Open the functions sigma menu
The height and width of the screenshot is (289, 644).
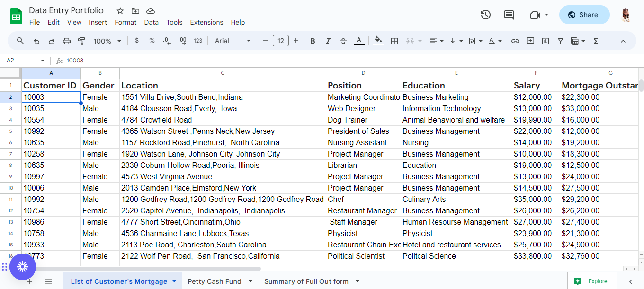click(596, 41)
